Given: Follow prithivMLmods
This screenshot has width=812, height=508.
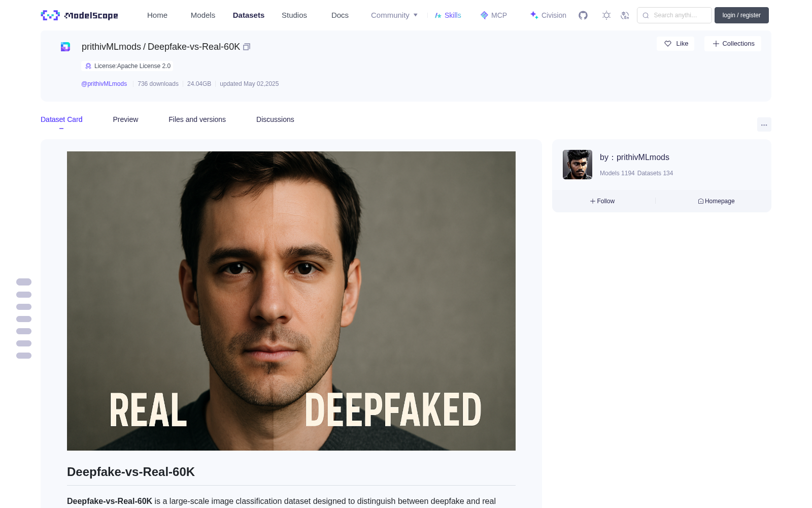Looking at the screenshot, I should (602, 201).
